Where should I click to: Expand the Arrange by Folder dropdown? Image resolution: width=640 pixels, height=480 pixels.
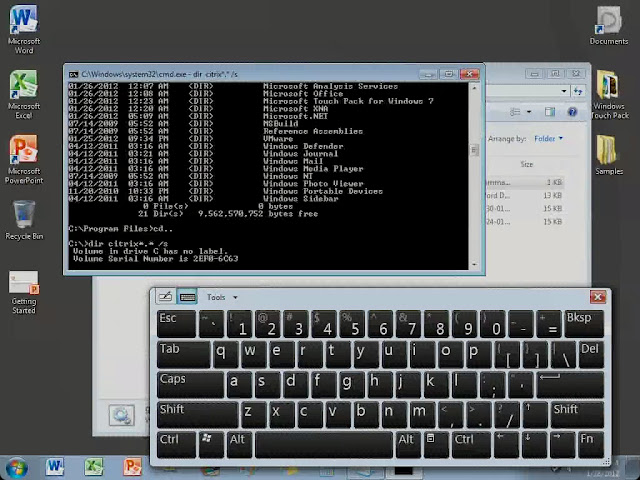click(549, 139)
